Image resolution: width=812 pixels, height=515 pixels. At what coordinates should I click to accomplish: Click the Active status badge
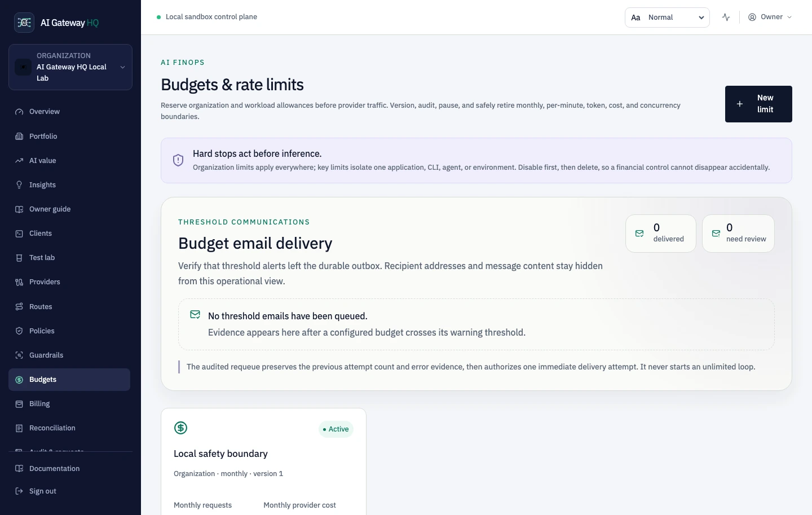[336, 429]
